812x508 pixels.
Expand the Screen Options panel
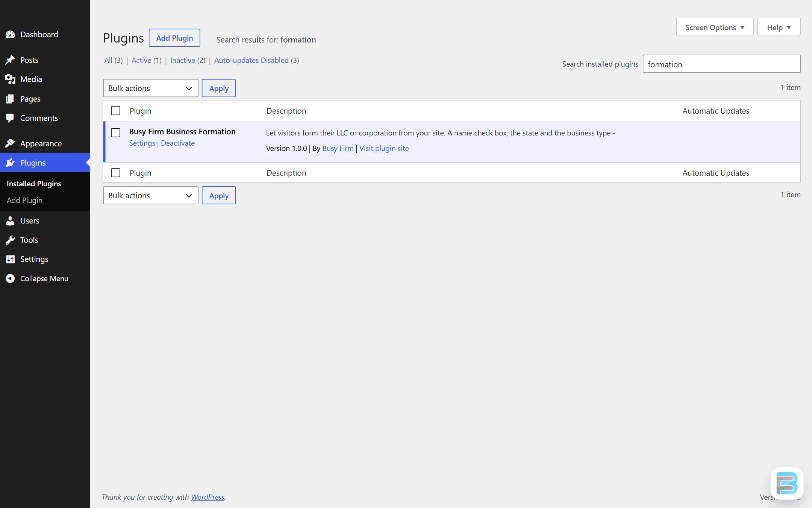tap(715, 27)
